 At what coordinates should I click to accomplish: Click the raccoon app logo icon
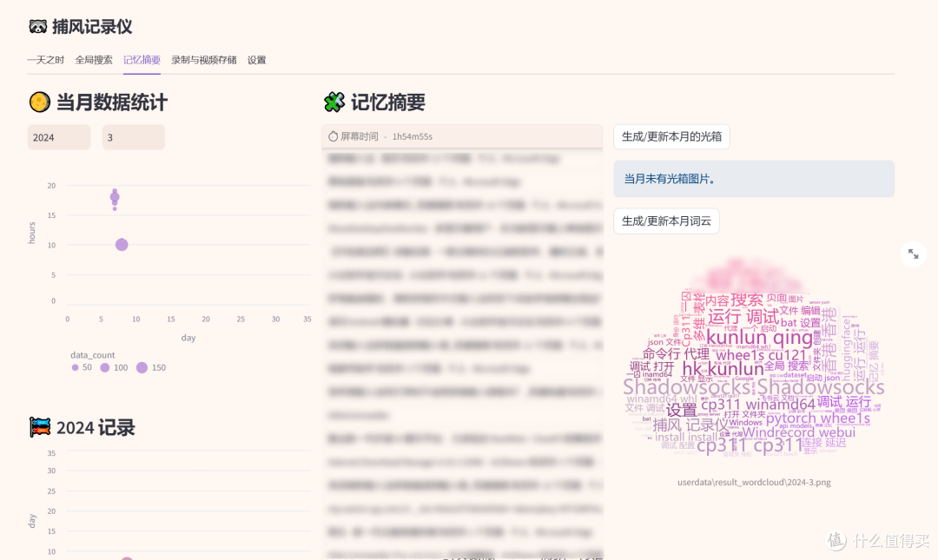[37, 26]
